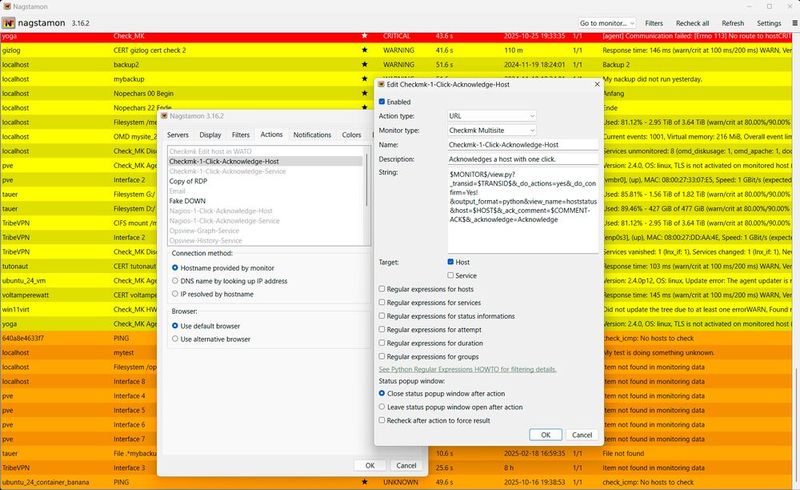Enable Regular expressions for status informations

click(382, 316)
